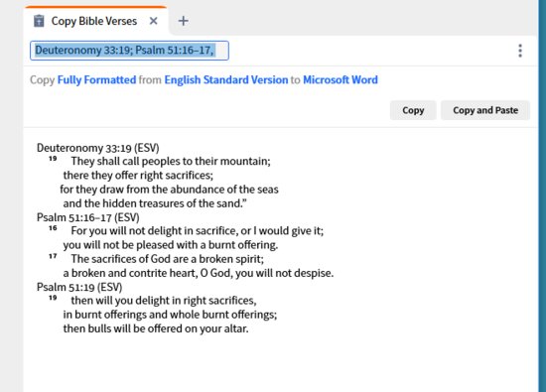Click the verse reference input field
Image resolution: width=546 pixels, height=392 pixels.
coord(129,51)
